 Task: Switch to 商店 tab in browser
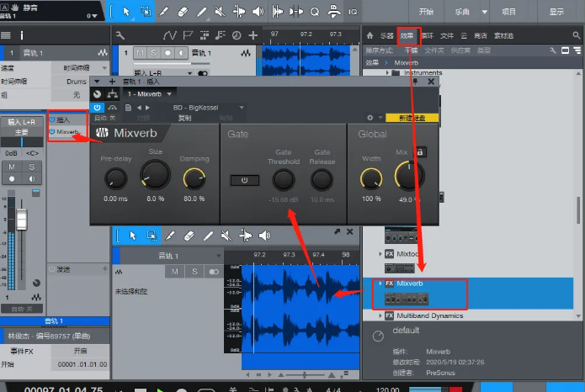pyautogui.click(x=481, y=36)
